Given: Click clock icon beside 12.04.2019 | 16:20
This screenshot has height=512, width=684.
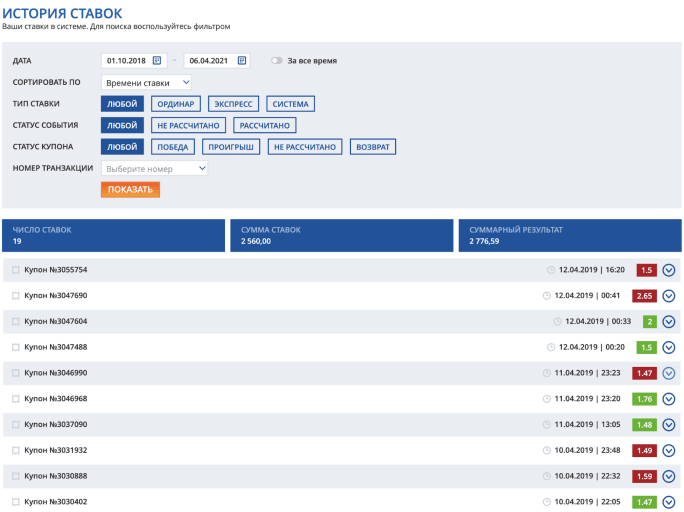Looking at the screenshot, I should pos(551,270).
